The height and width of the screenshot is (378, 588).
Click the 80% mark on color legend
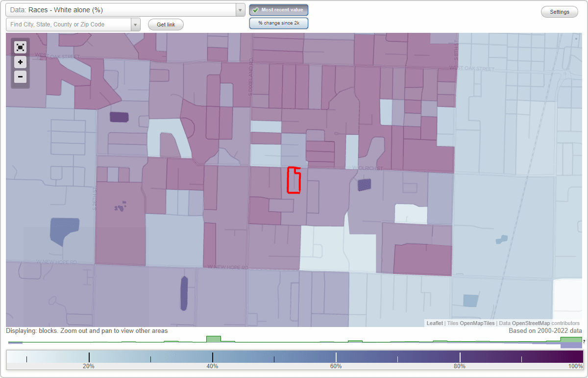(460, 357)
